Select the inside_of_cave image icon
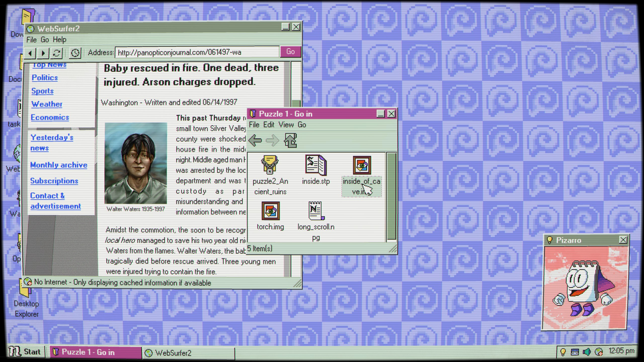 [361, 166]
